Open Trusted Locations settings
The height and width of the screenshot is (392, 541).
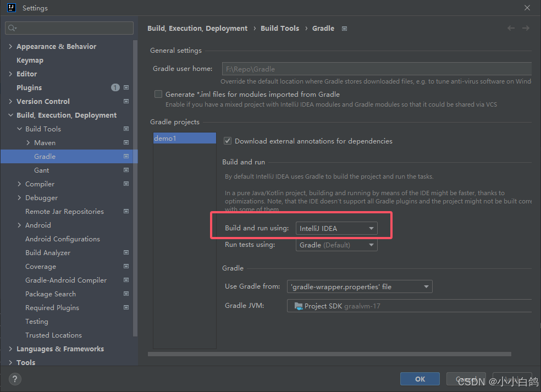coord(53,335)
